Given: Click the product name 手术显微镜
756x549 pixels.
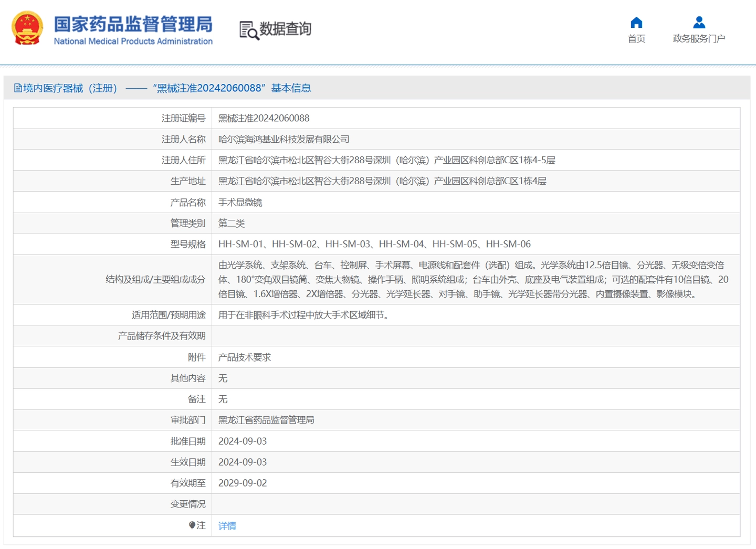Looking at the screenshot, I should [240, 203].
